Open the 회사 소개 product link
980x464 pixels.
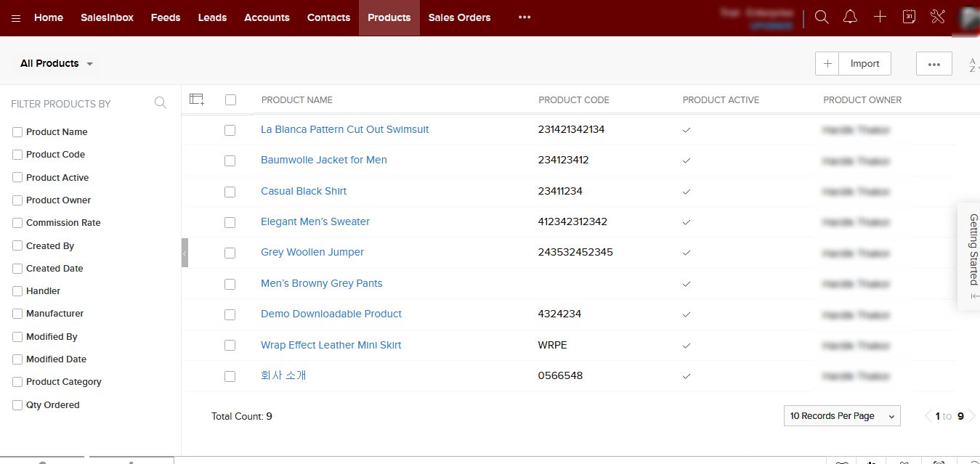pyautogui.click(x=283, y=375)
